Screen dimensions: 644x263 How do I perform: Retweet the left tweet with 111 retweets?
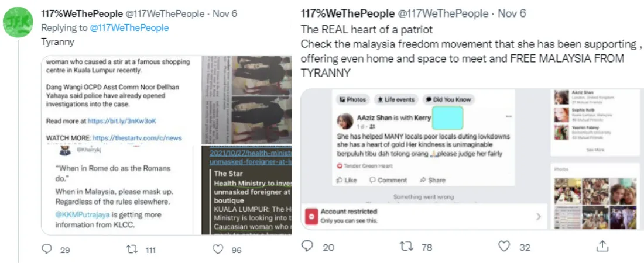point(132,249)
